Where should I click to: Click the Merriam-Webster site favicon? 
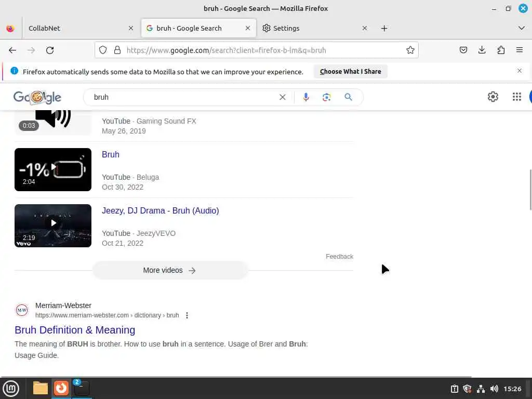point(22,310)
